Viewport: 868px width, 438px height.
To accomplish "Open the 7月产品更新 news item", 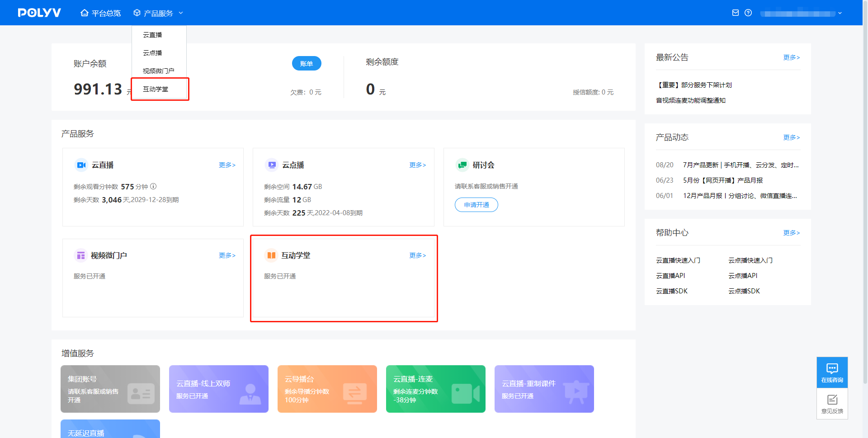I will click(x=741, y=165).
